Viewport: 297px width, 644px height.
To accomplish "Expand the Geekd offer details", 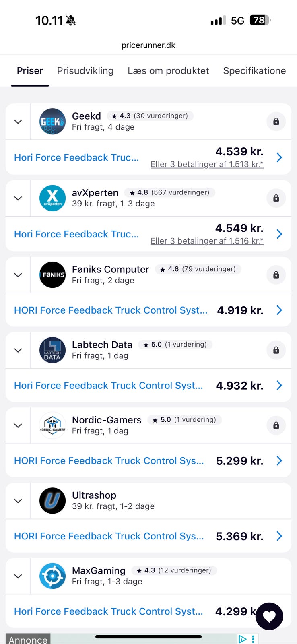I will point(18,122).
